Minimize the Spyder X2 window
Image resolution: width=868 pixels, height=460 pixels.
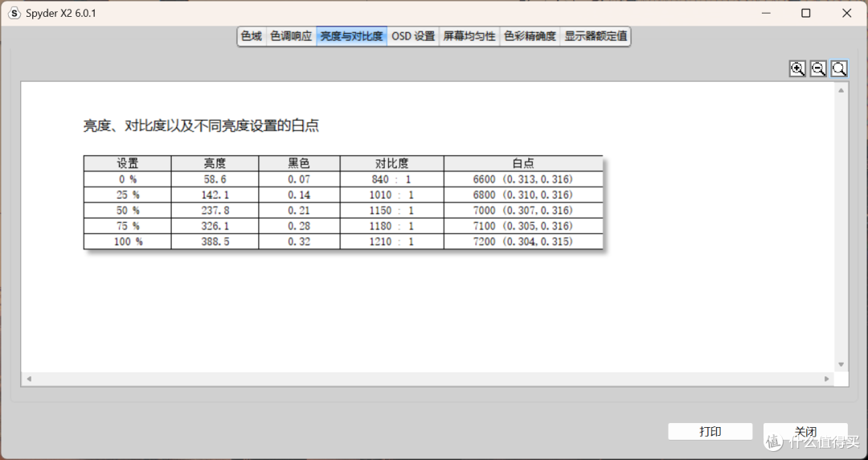766,14
